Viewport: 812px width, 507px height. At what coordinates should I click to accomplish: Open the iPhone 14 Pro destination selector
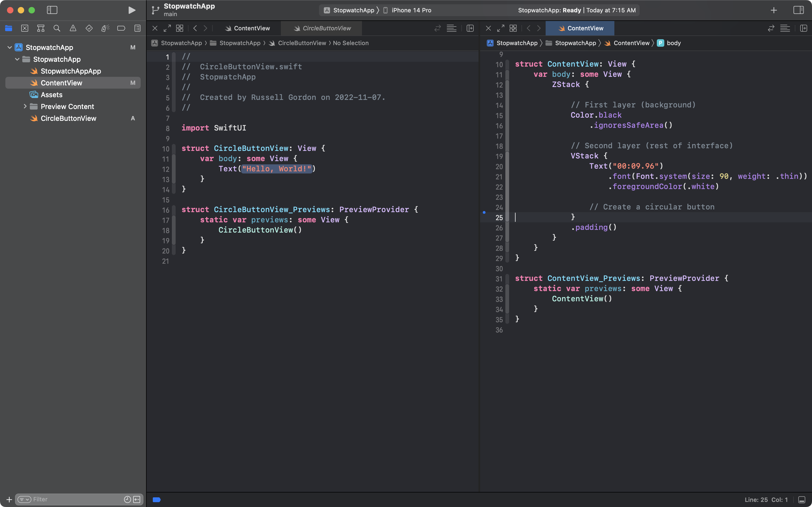pos(411,10)
